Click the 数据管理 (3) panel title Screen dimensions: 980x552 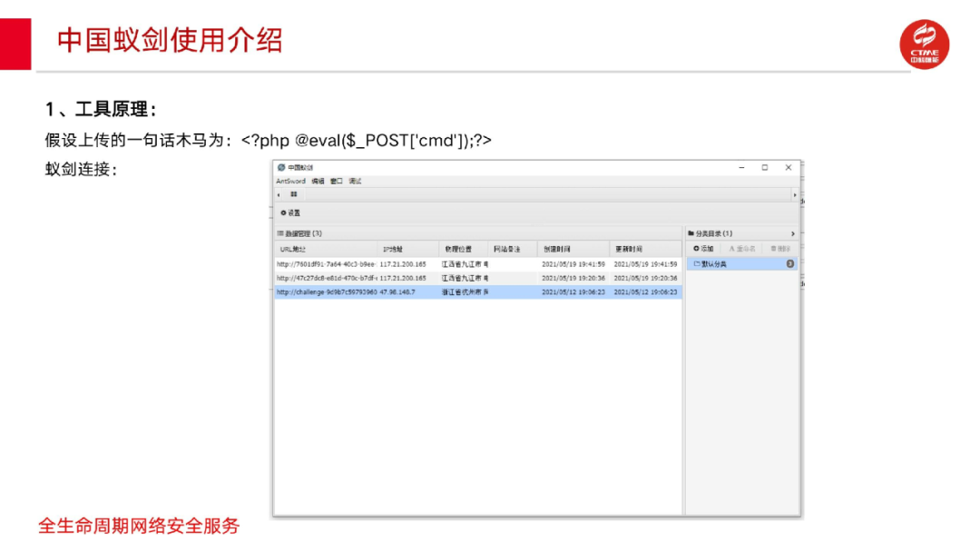point(300,234)
